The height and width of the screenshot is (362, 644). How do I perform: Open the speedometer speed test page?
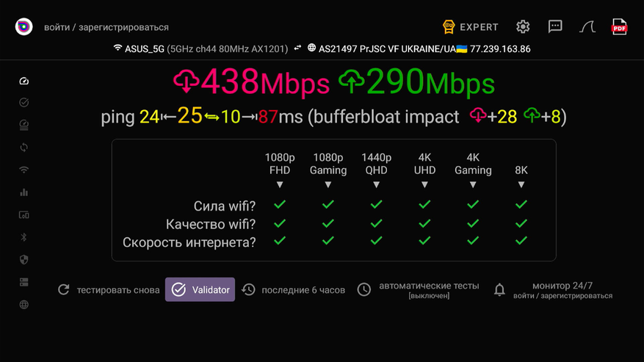23,81
